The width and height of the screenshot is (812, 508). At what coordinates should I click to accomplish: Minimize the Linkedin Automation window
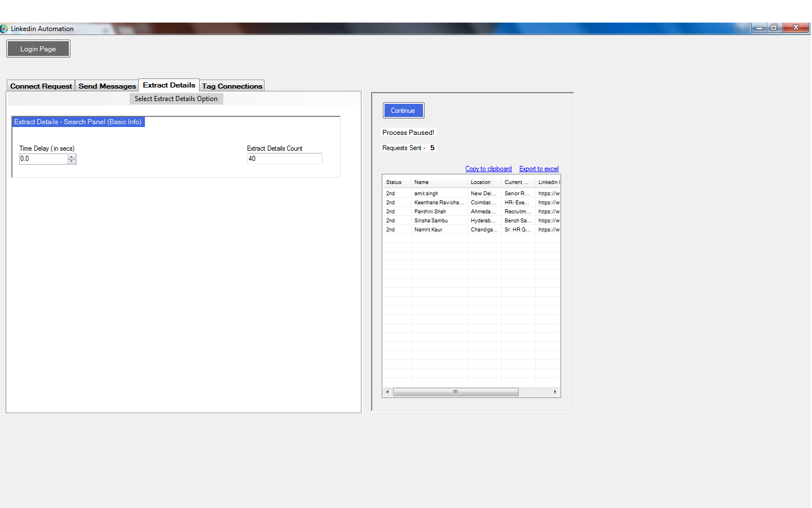coord(760,28)
